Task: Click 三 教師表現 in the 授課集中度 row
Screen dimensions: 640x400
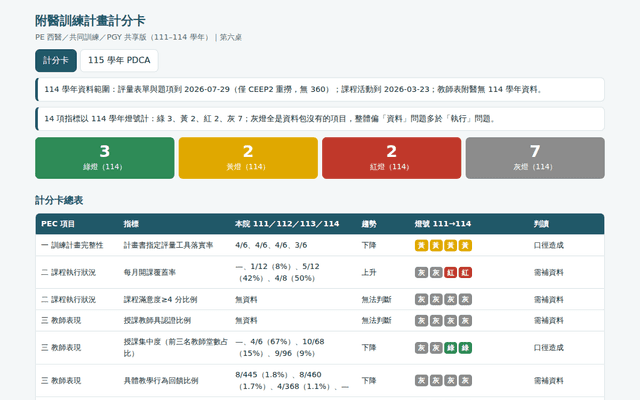Action: 61,348
